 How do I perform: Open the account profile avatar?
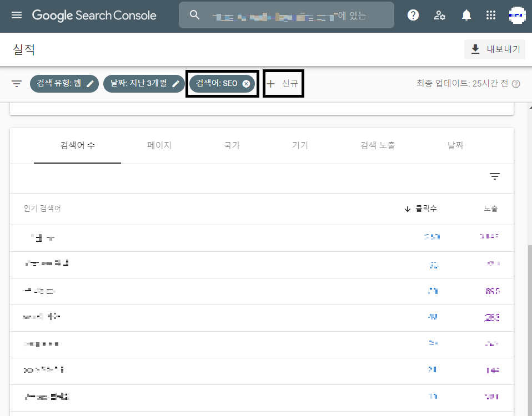point(517,15)
